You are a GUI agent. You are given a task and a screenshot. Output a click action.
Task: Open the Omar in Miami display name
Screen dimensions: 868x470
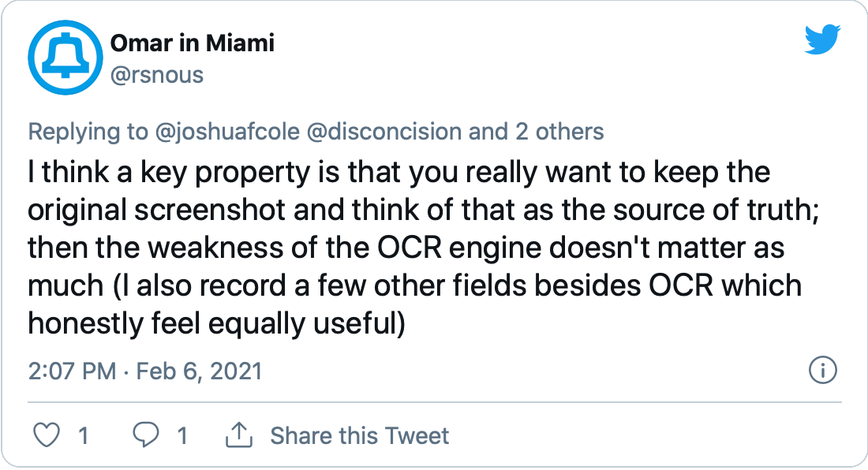coord(192,43)
